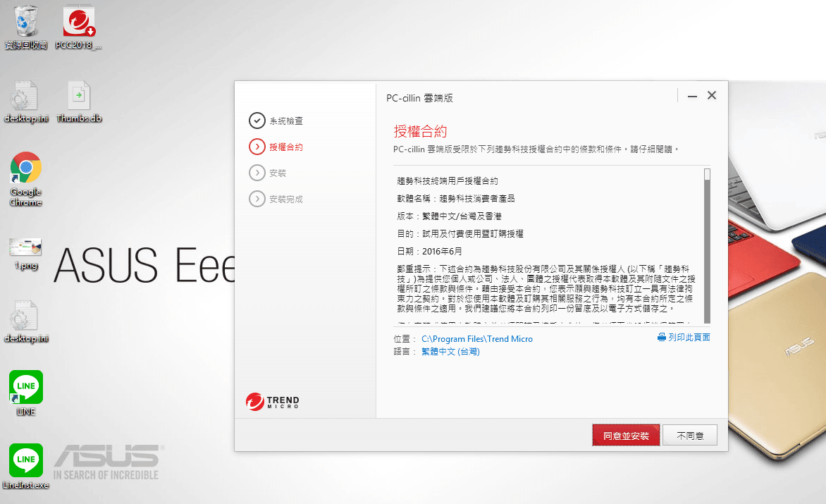Screen dimensions: 826x504
Task: Change language link 繁體中文 (台灣)
Action: [x=450, y=351]
